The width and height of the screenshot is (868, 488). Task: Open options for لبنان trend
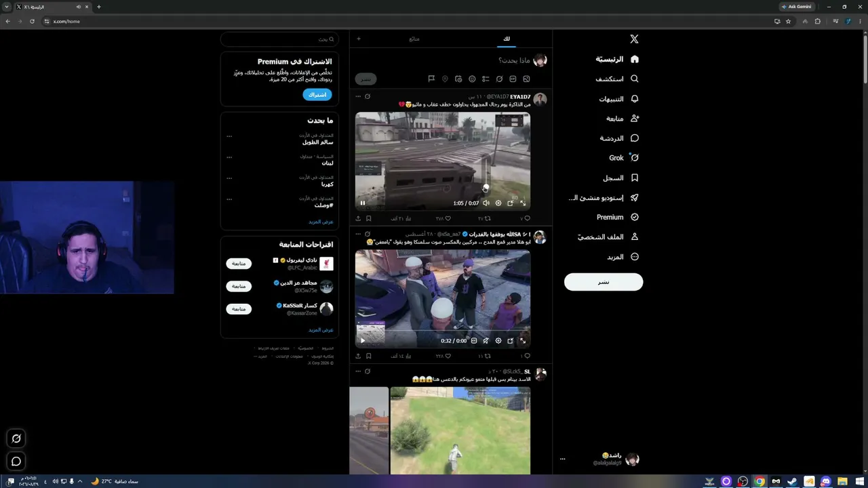[x=229, y=157]
